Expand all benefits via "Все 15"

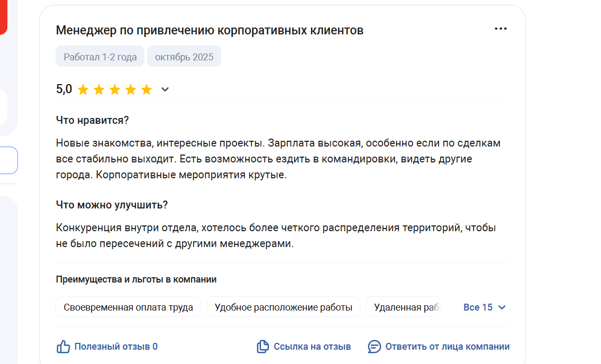pyautogui.click(x=484, y=307)
